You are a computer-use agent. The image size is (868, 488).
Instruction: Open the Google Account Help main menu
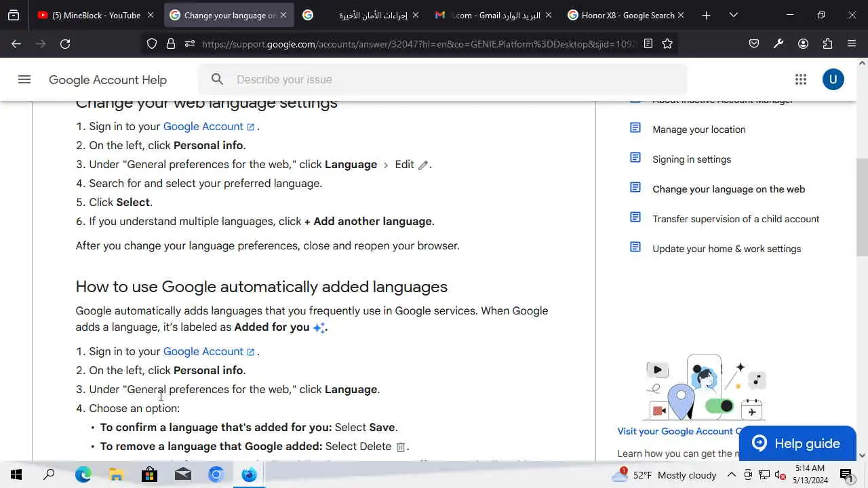(24, 79)
